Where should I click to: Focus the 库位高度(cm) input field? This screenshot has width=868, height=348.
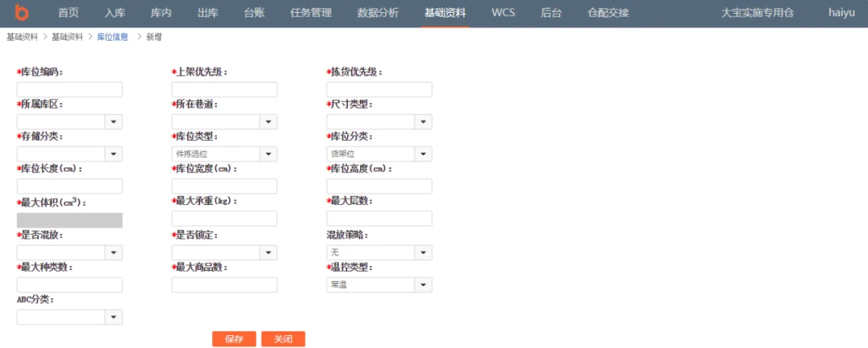pyautogui.click(x=379, y=186)
